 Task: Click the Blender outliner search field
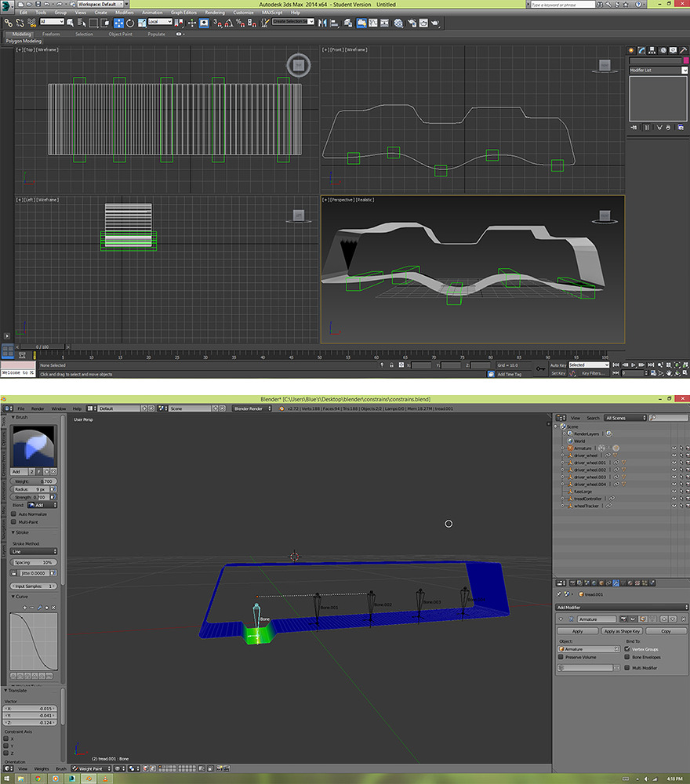tap(669, 418)
